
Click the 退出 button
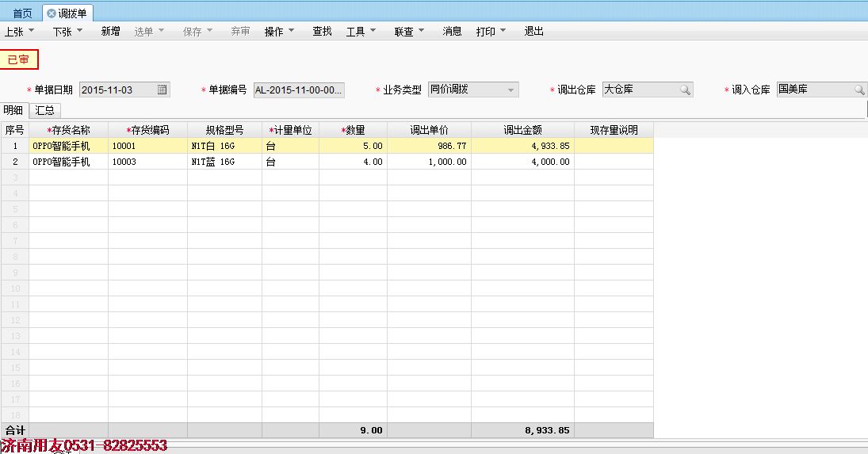pyautogui.click(x=533, y=32)
